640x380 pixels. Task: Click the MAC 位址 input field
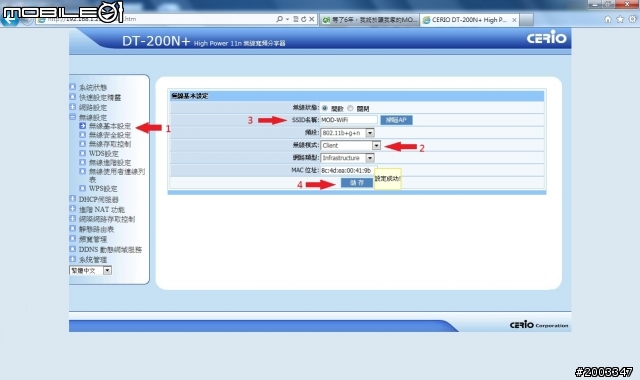[x=349, y=170]
